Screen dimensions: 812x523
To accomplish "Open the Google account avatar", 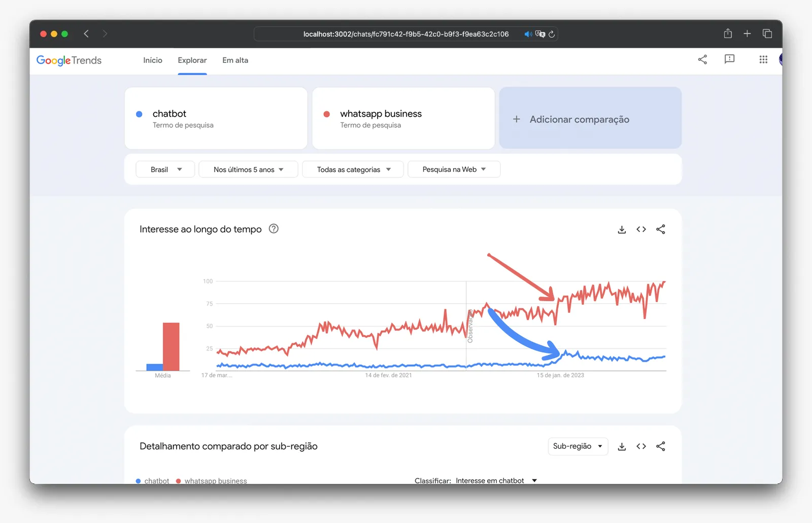I will [781, 59].
